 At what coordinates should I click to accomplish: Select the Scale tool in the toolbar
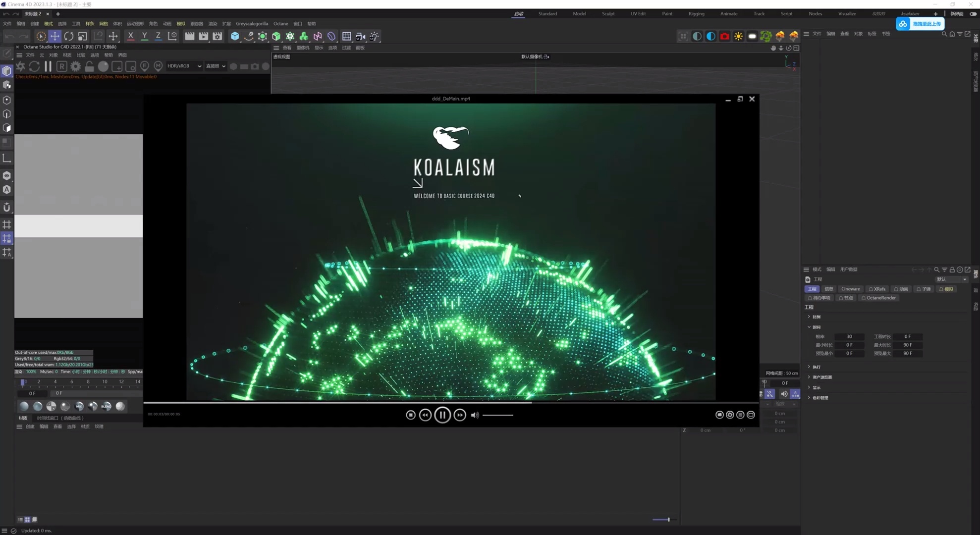(82, 36)
